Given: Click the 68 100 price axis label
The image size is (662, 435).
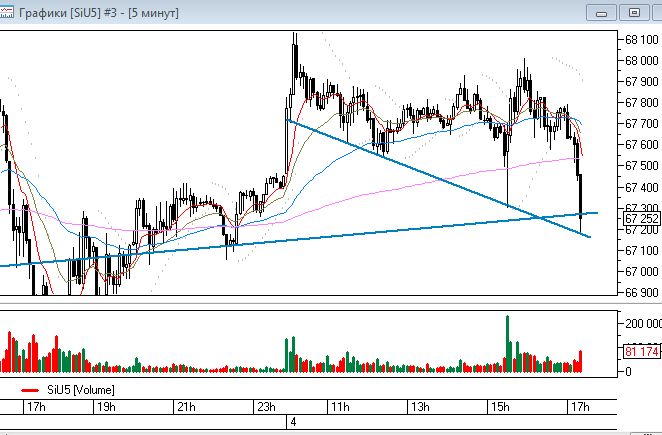Looking at the screenshot, I should (x=642, y=40).
